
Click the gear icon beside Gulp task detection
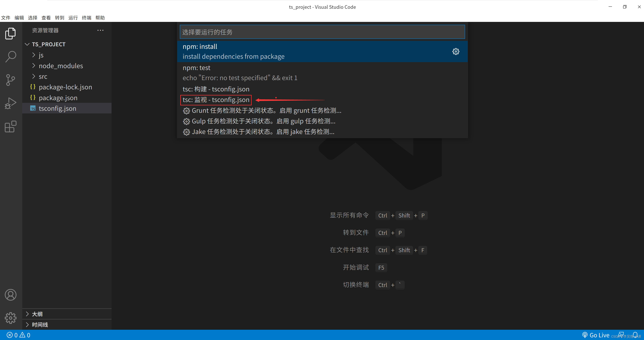point(186,121)
